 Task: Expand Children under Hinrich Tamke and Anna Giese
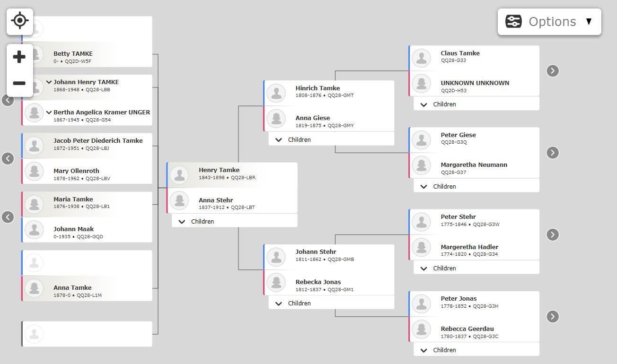pos(331,139)
